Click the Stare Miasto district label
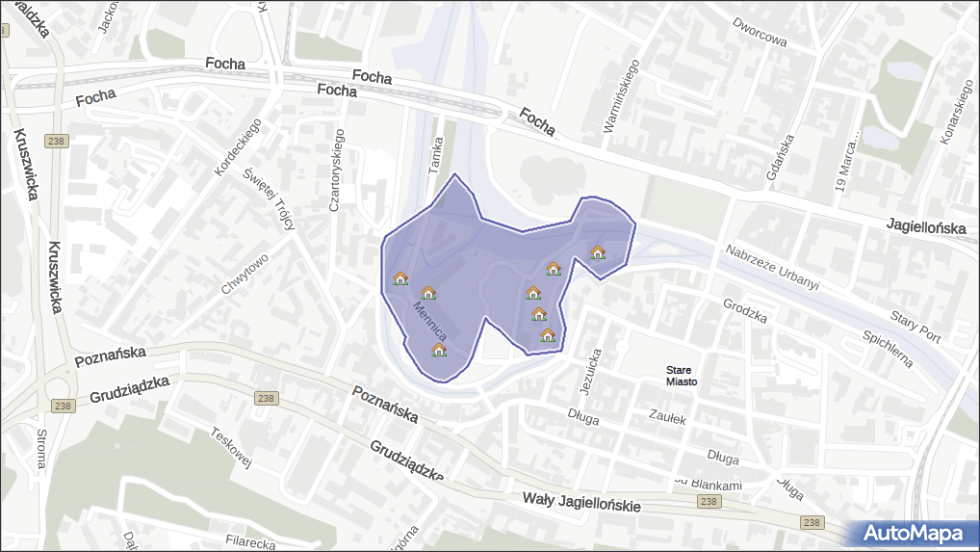 (682, 376)
